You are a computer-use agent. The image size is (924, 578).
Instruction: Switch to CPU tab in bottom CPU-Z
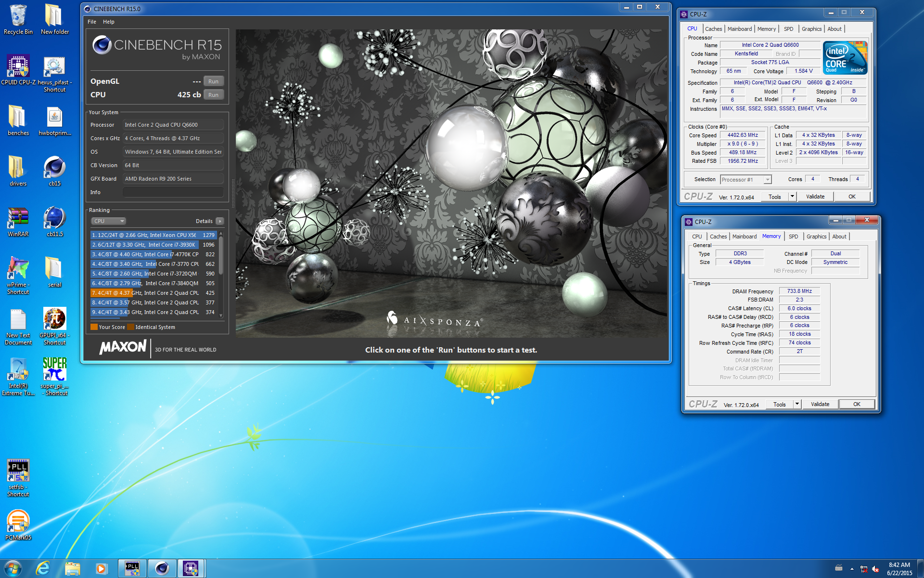point(697,236)
